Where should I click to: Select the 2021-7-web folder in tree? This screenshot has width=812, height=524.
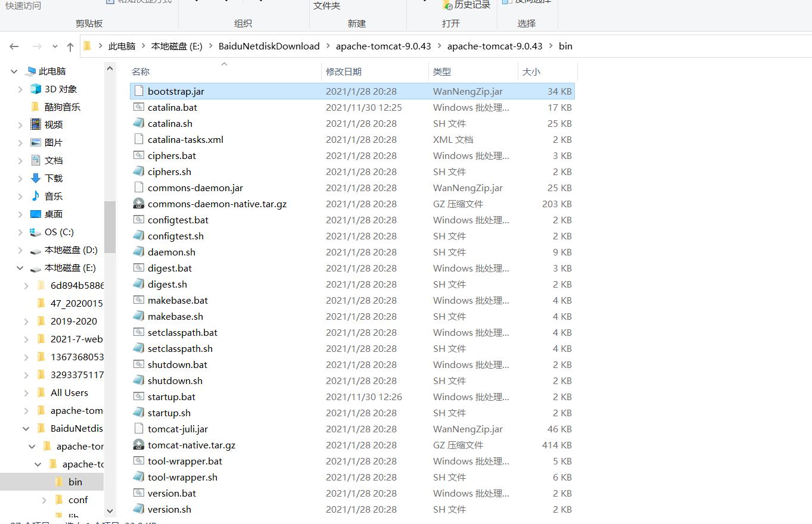(76, 339)
